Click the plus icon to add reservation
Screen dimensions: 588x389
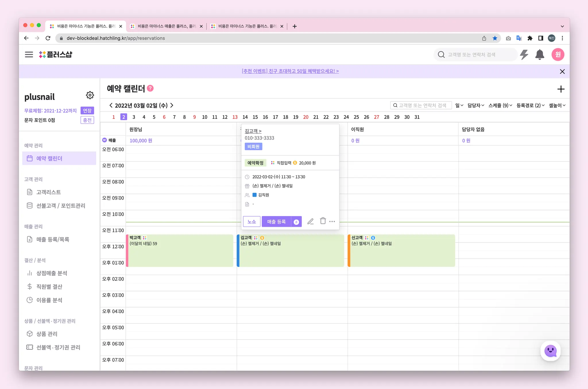tap(561, 89)
